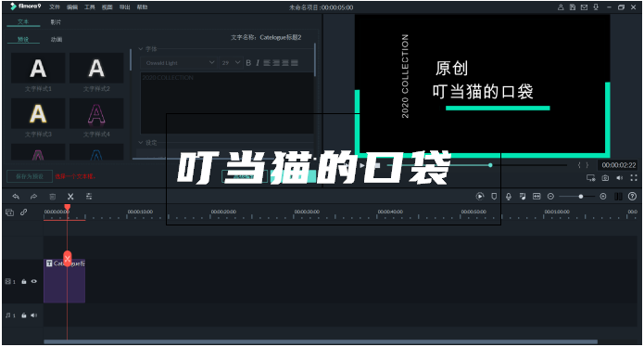Viewport: 644px width, 347px height.
Task: Open the clip adjustment sliders icon
Action: point(89,197)
